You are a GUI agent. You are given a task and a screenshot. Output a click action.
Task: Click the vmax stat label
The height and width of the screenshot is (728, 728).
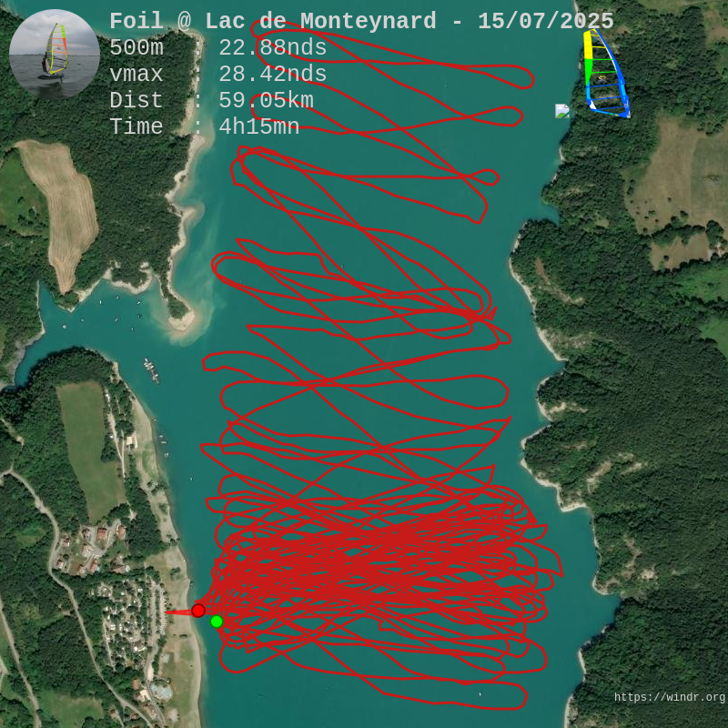(x=136, y=75)
